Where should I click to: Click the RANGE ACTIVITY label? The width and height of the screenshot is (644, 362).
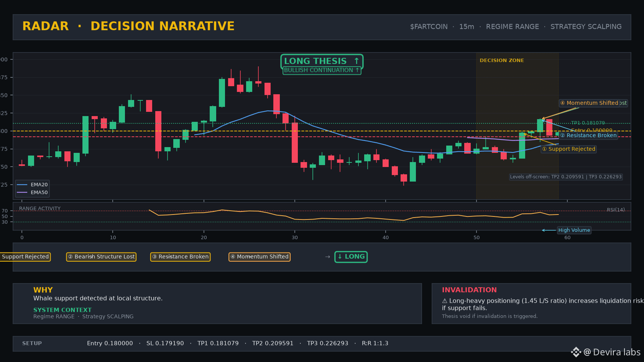[x=40, y=208]
